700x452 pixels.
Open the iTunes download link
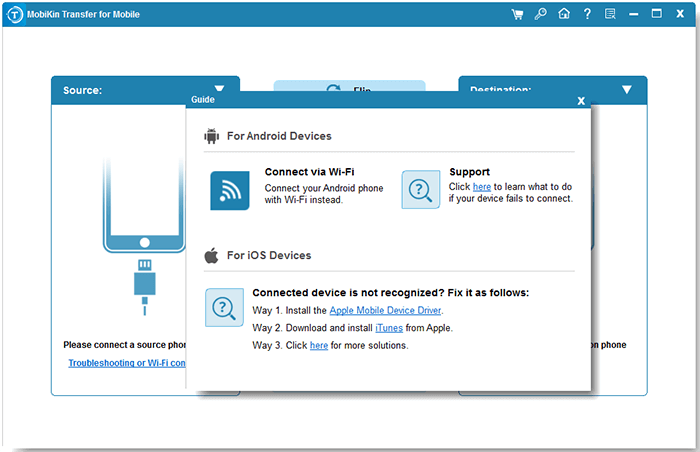point(389,328)
